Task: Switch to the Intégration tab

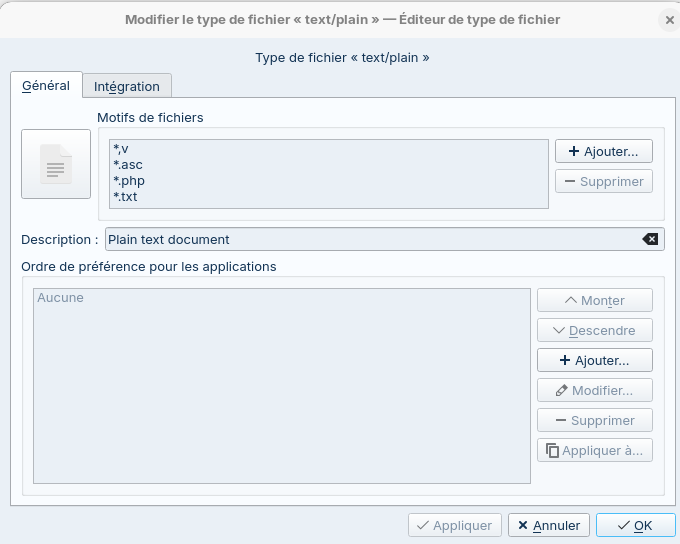Action: (127, 87)
